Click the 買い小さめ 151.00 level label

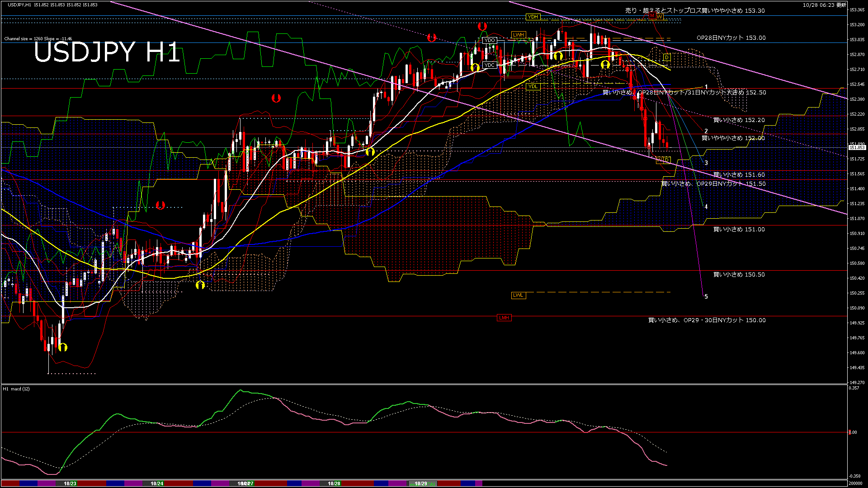click(x=739, y=230)
